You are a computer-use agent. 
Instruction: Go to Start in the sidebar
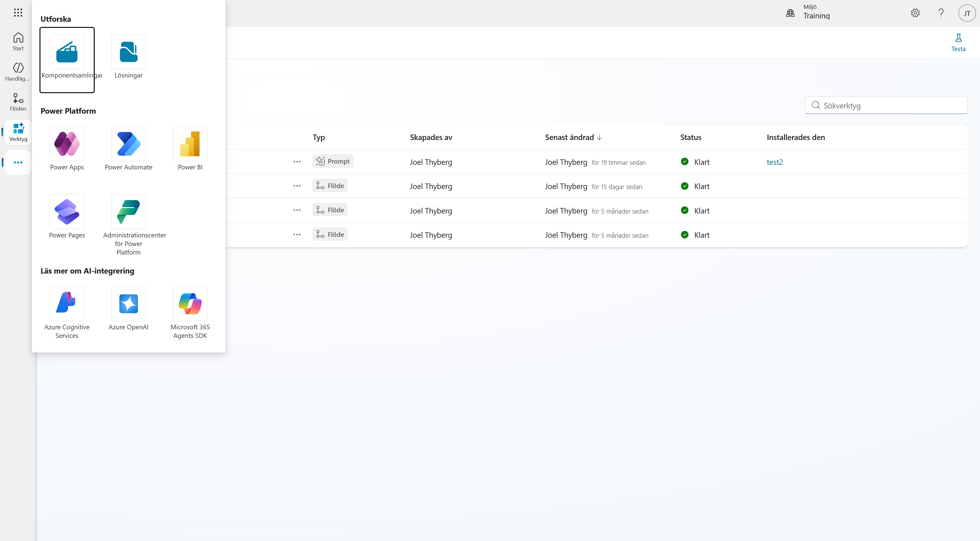(18, 41)
